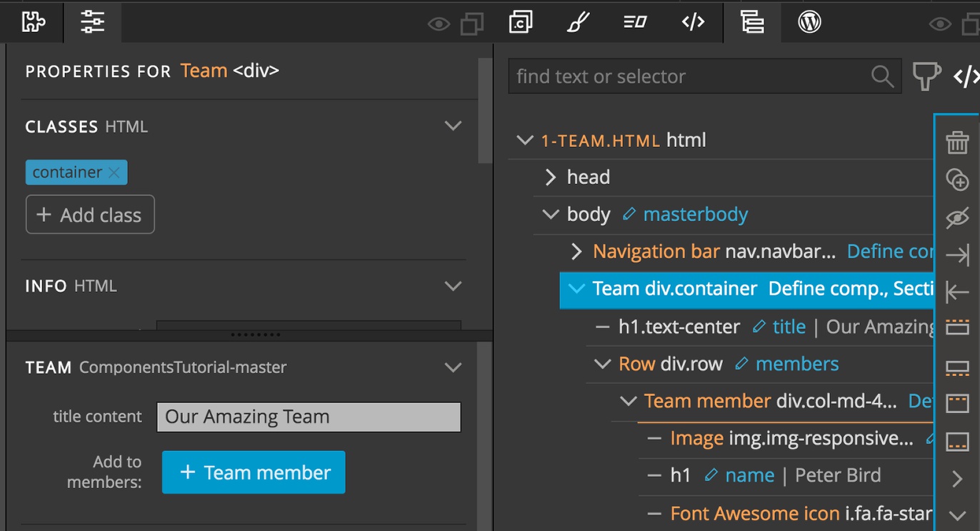Click the search magnifier icon
Viewport: 980px width, 531px height.
click(882, 76)
